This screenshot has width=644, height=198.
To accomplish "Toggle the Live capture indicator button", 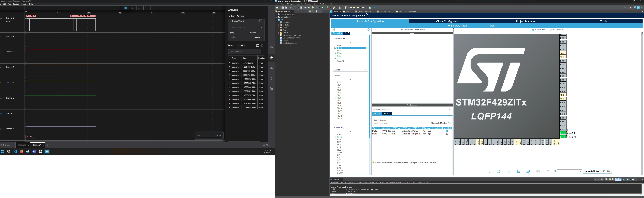I will click(x=29, y=137).
